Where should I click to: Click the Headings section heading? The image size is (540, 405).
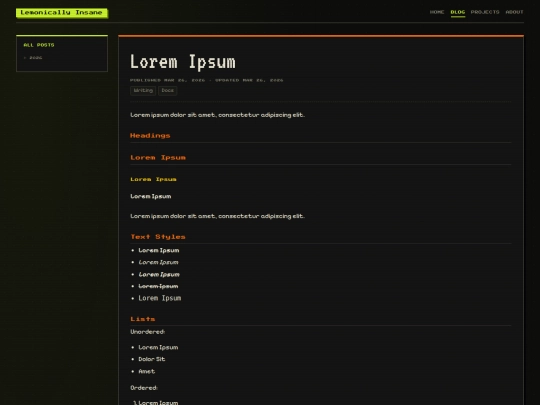click(x=150, y=136)
